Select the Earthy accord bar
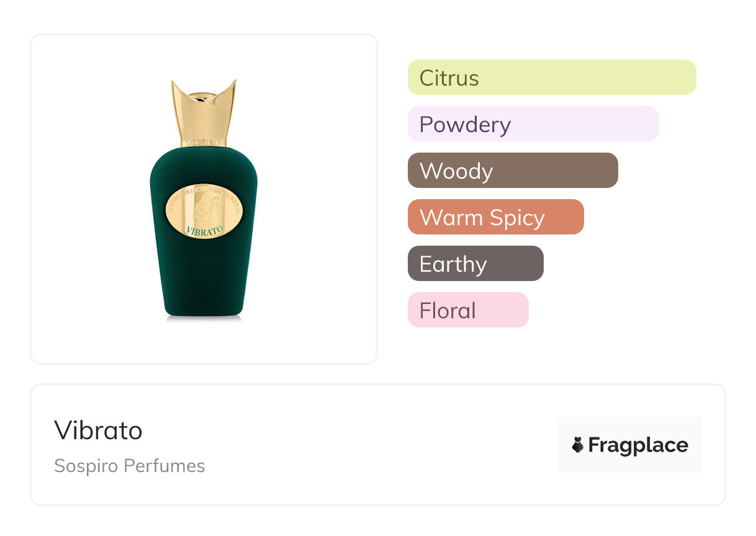 tap(475, 264)
